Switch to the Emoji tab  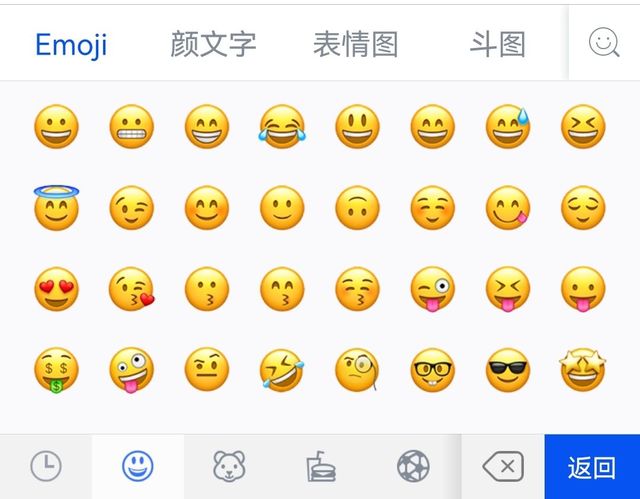point(71,44)
